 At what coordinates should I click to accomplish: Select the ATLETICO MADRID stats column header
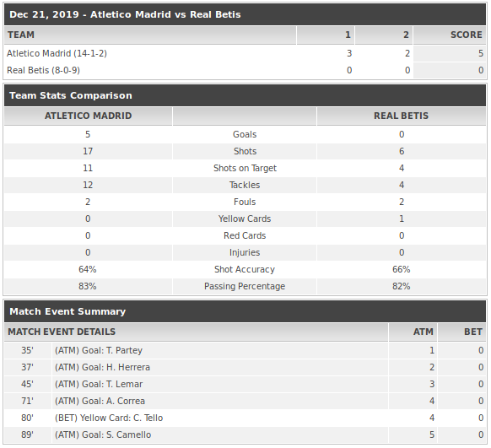pyautogui.click(x=88, y=116)
